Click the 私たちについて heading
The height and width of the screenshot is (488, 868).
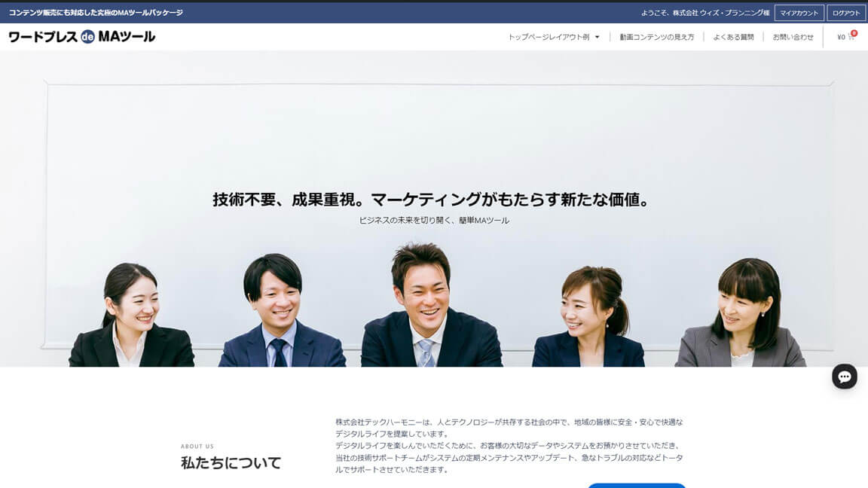point(231,462)
